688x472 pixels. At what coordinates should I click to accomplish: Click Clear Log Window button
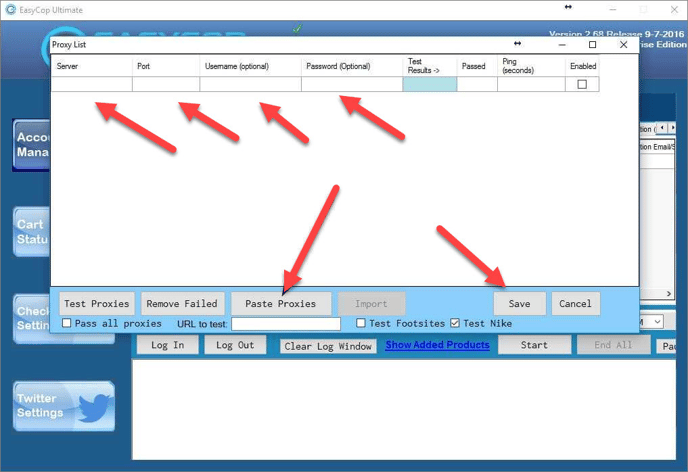pyautogui.click(x=328, y=346)
